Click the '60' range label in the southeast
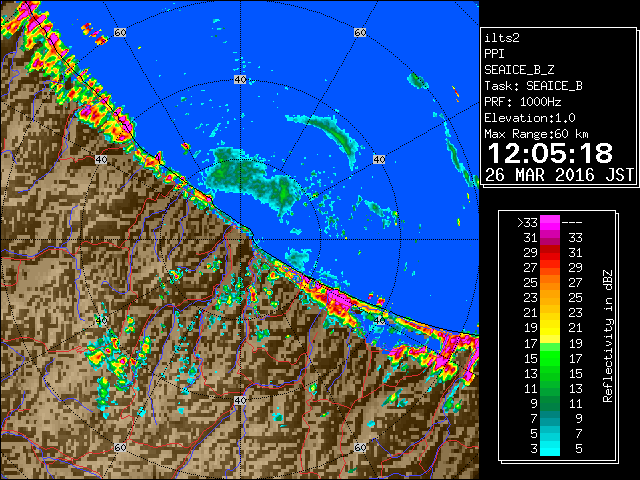Viewport: 640px width, 480px height. (360, 447)
